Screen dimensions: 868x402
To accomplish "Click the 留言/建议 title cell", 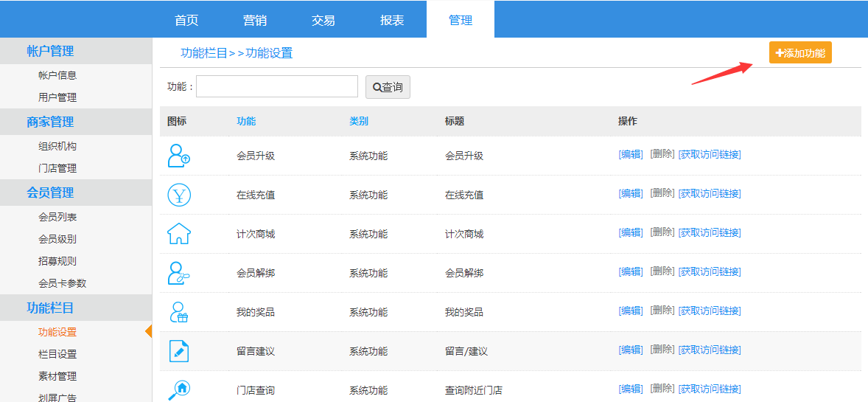I will pos(466,352).
